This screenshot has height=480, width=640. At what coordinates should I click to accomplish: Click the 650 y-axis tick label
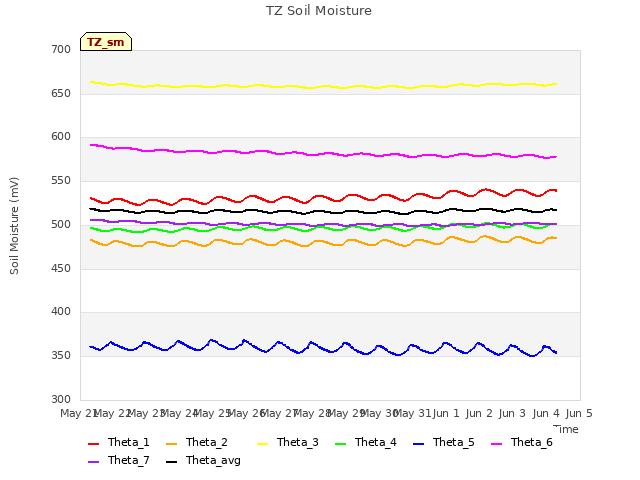61,93
